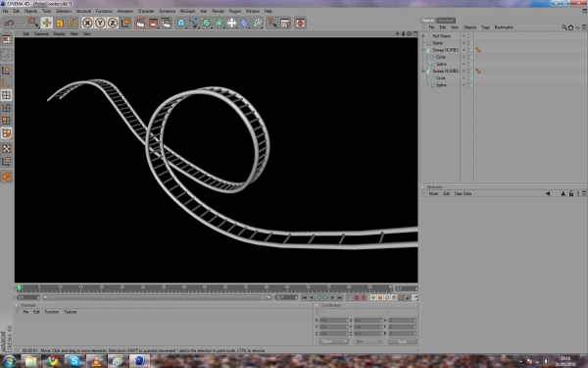Toggle Y axis lock
Viewport: 588px width, 368px height.
(100, 23)
